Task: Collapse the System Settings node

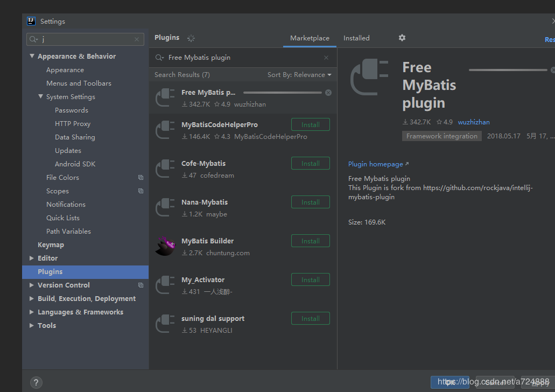Action: 41,96
